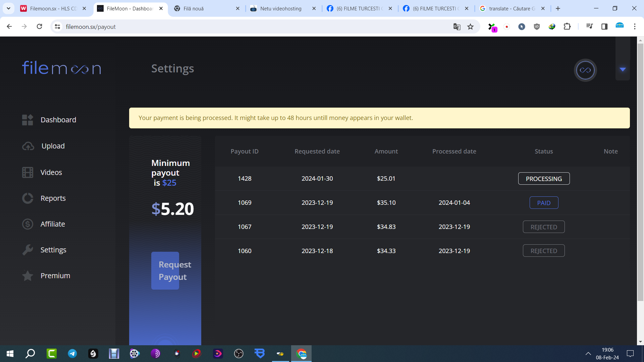Open Telegram from the taskbar
The height and width of the screenshot is (362, 644).
tap(72, 354)
